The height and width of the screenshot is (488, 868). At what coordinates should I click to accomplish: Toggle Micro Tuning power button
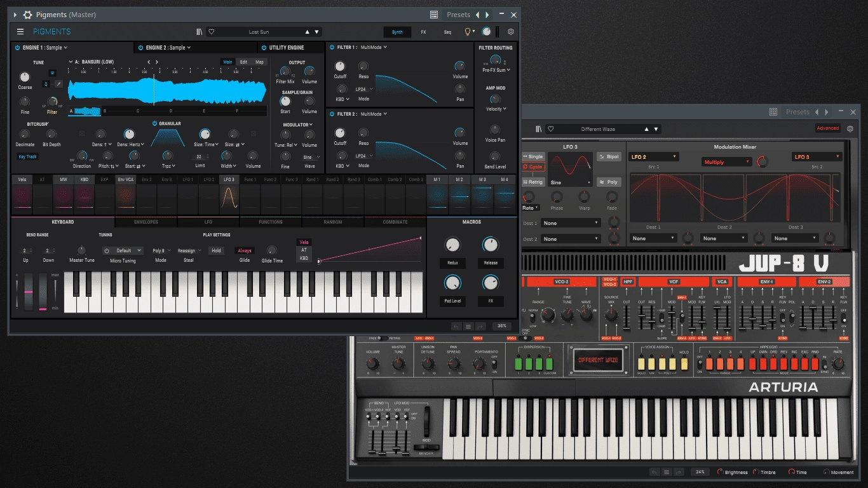(x=107, y=251)
